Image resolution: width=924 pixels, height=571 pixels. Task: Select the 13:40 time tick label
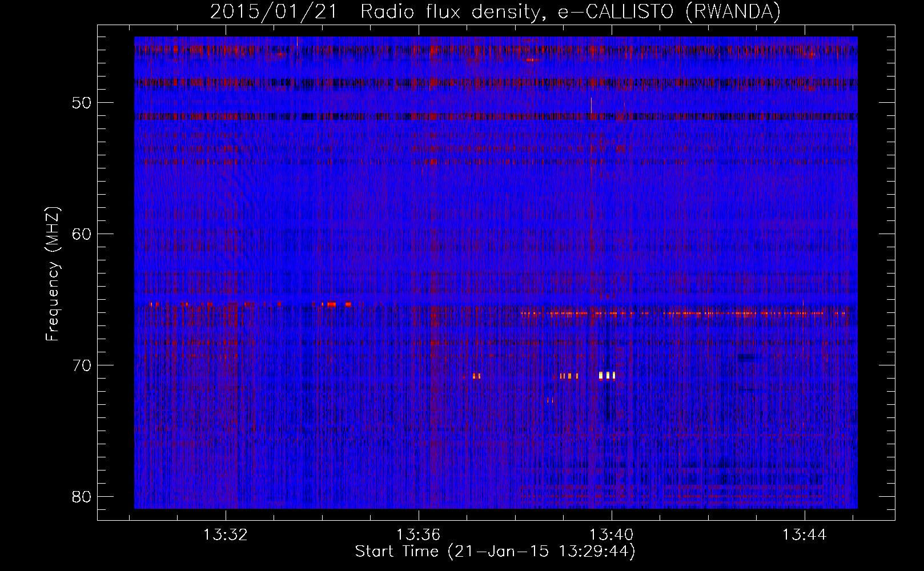tap(612, 535)
